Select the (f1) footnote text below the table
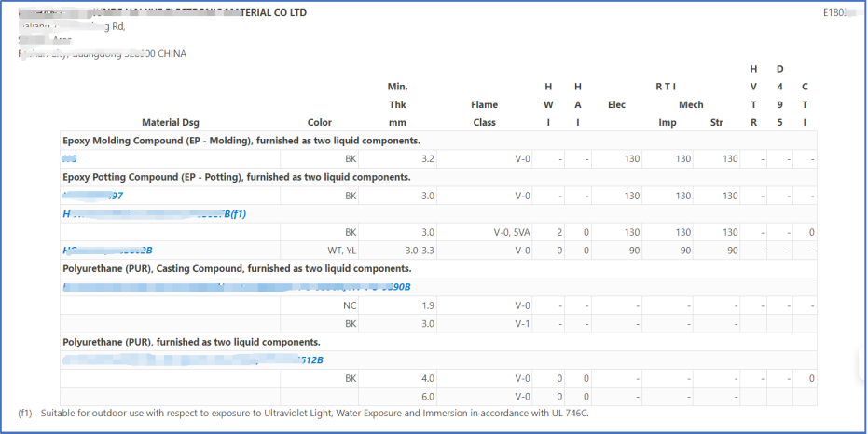 click(303, 414)
